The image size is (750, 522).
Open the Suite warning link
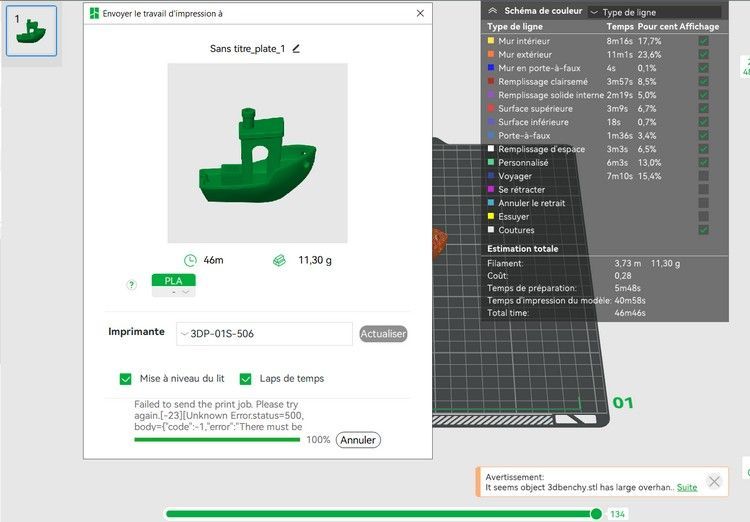pyautogui.click(x=687, y=488)
